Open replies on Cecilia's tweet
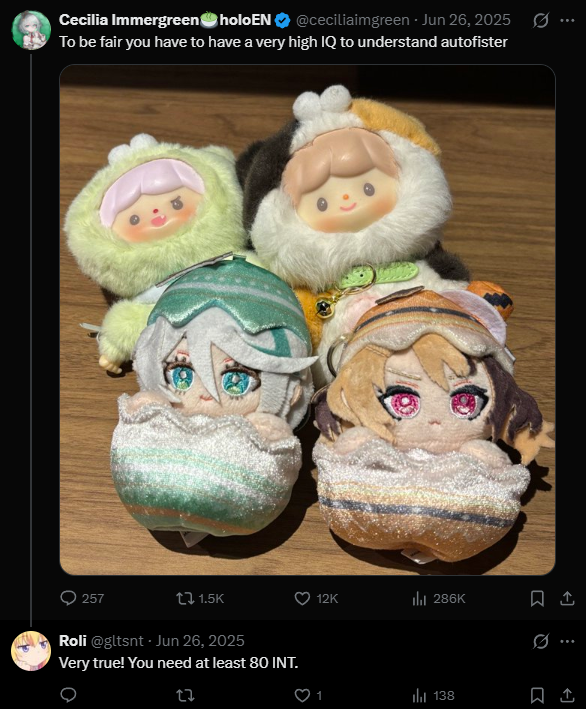 click(x=82, y=598)
